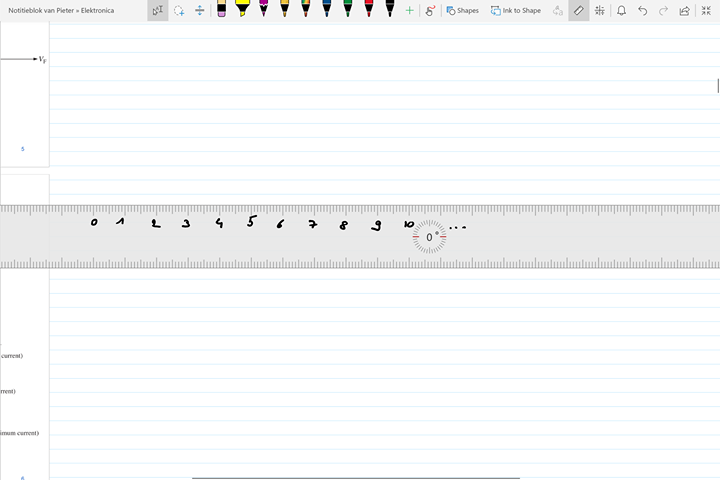720x480 pixels.
Task: Pick the magenta pen
Action: [x=264, y=9]
